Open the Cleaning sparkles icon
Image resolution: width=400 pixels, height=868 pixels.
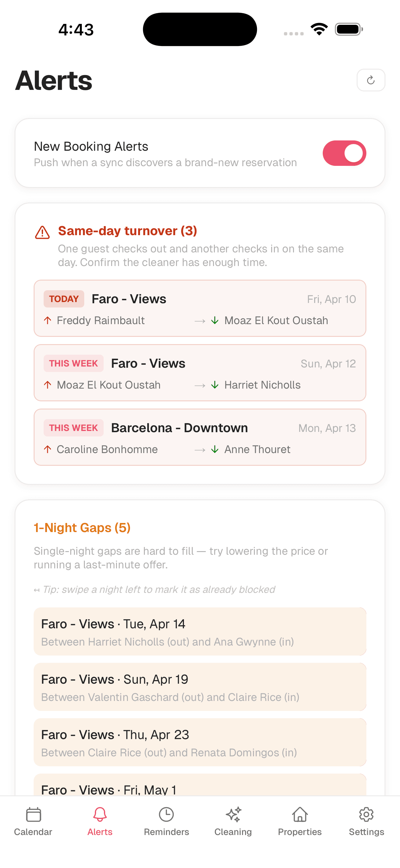pos(233,815)
